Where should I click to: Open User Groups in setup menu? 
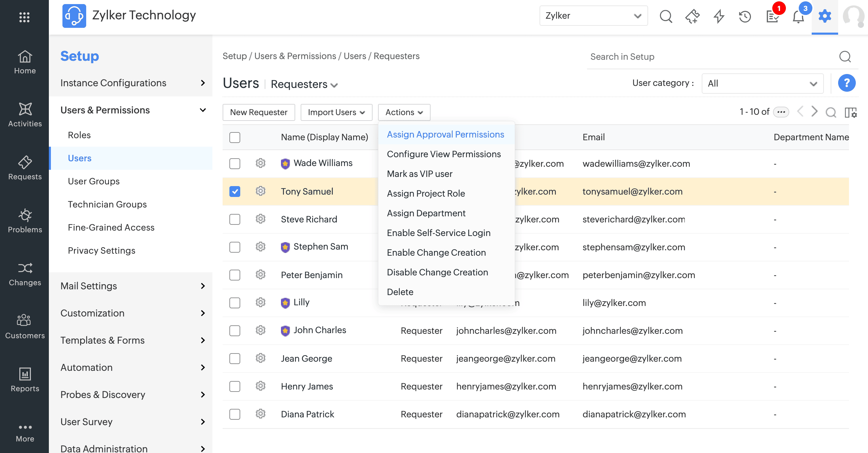tap(94, 181)
